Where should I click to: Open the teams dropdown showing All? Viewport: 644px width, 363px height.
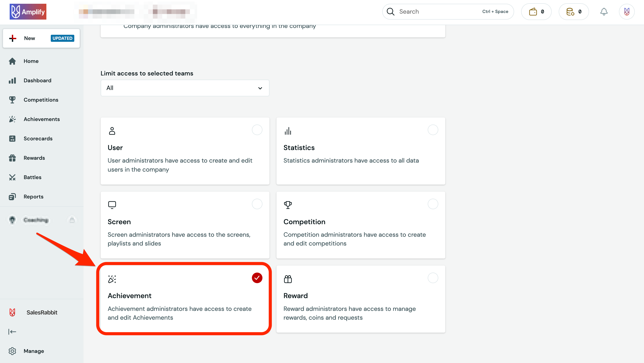[185, 88]
